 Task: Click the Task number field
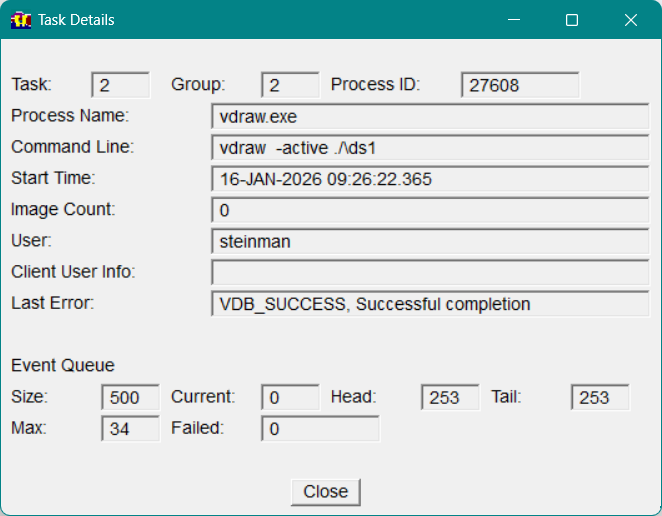(120, 85)
